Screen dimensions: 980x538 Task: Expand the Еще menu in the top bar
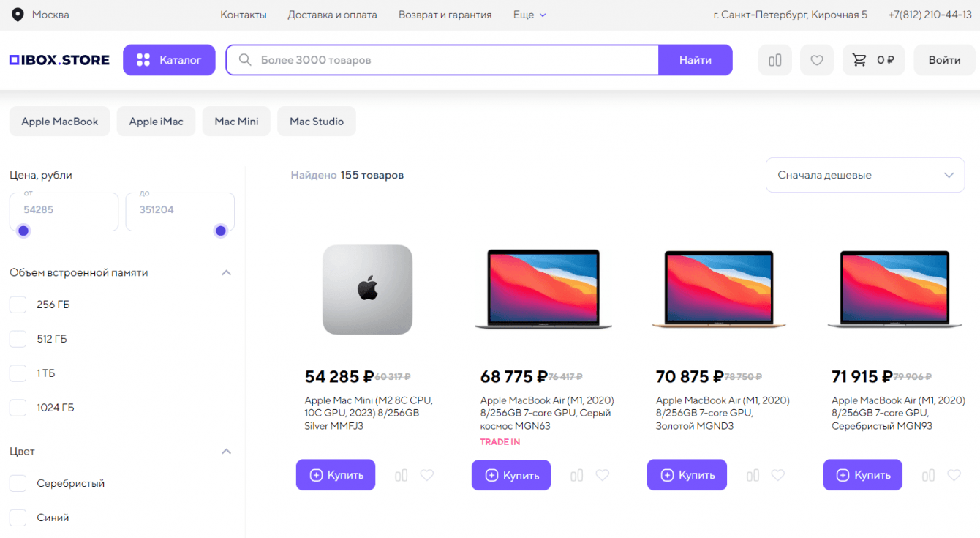(x=529, y=15)
